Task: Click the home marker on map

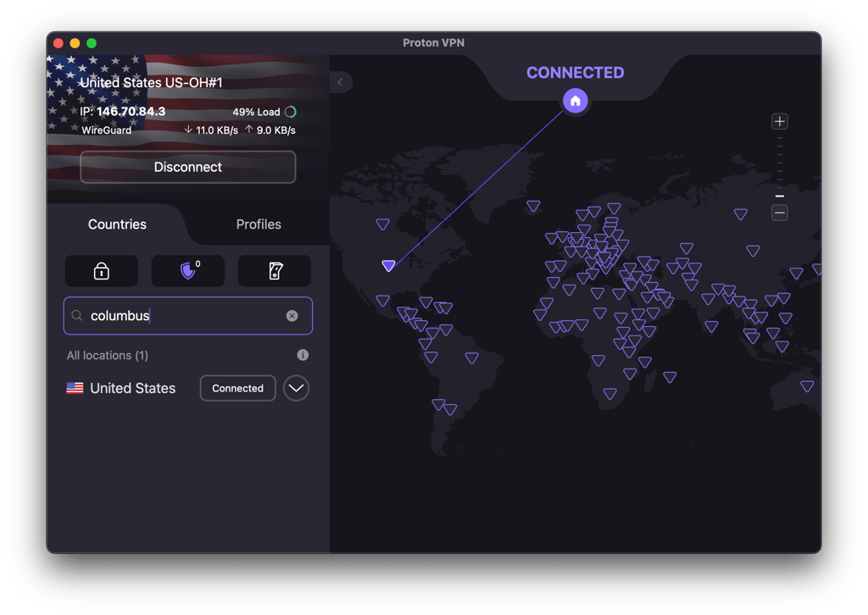Action: 576,101
